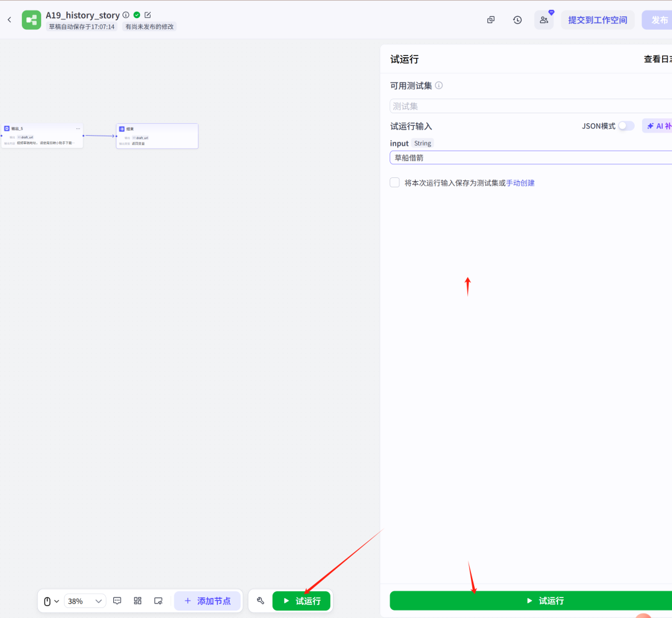Check 将本次运行输入保存为测试集 checkbox
The width and height of the screenshot is (672, 618).
pos(394,182)
